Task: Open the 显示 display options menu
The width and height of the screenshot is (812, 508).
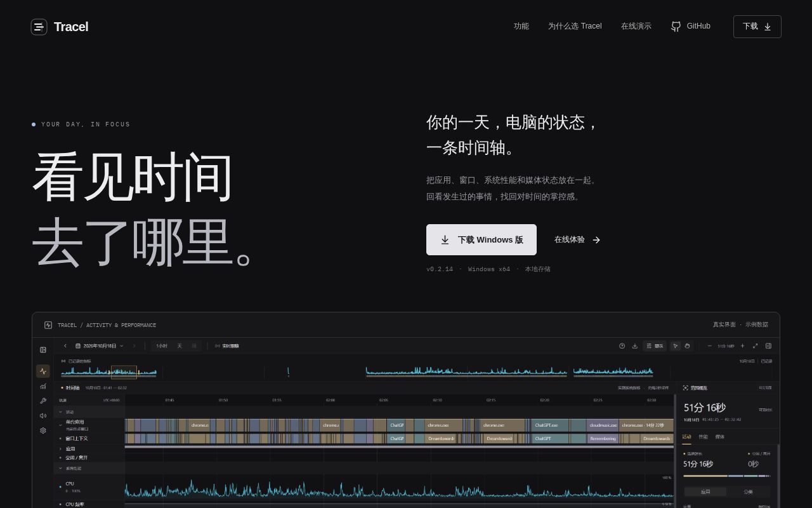Action: click(655, 346)
